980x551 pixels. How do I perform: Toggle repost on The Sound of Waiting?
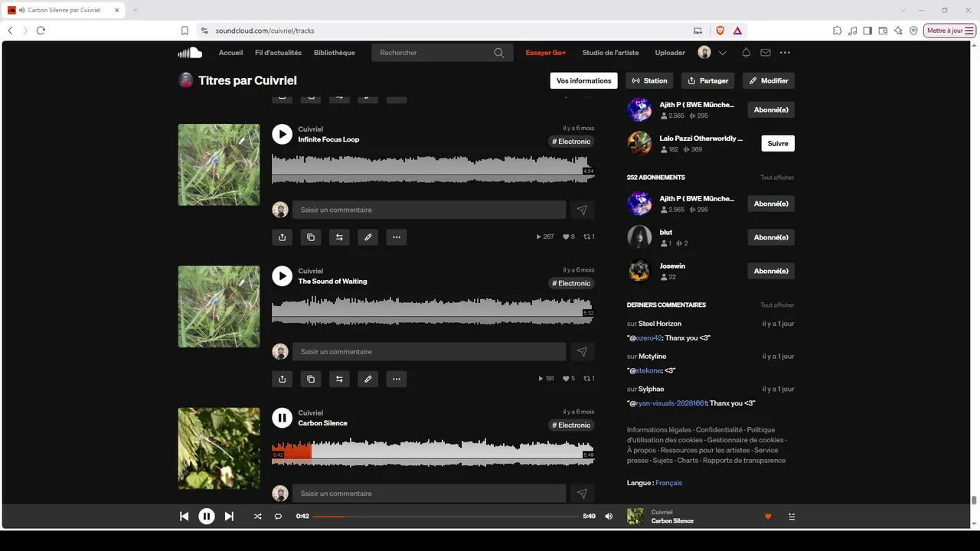click(338, 379)
